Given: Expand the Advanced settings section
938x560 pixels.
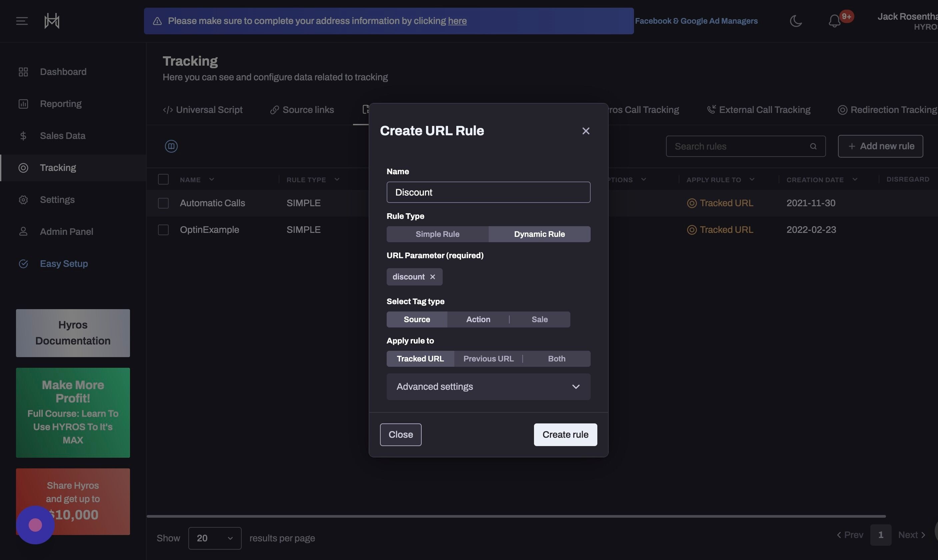Looking at the screenshot, I should point(488,386).
